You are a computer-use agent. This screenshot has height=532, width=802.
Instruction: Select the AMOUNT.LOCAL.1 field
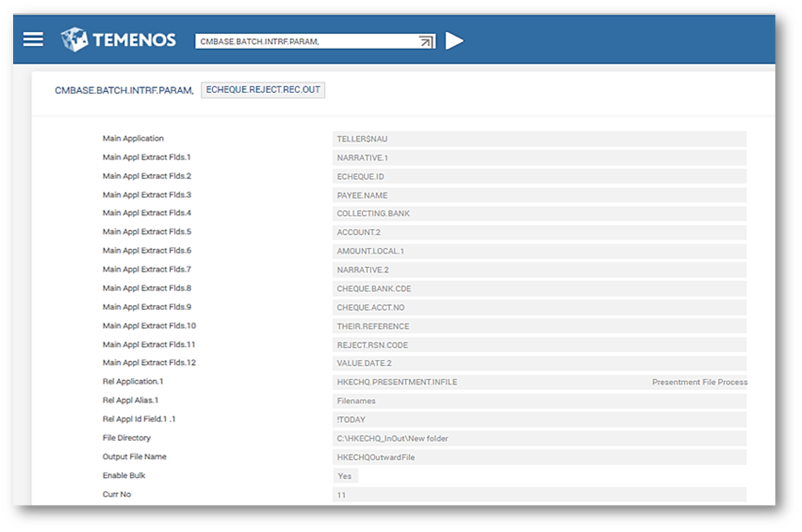539,251
